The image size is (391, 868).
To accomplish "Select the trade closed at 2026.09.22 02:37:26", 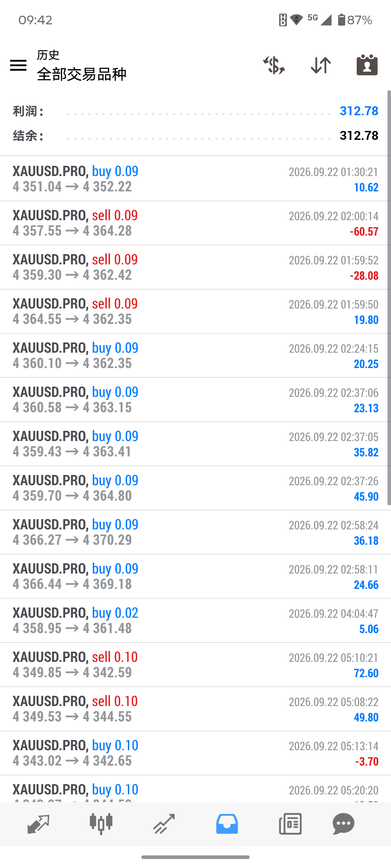I will click(195, 488).
